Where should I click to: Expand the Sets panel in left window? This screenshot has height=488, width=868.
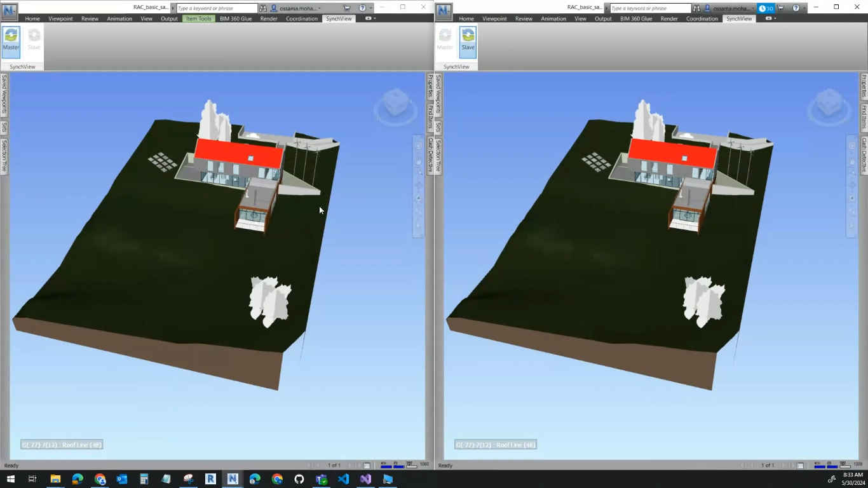[4, 127]
